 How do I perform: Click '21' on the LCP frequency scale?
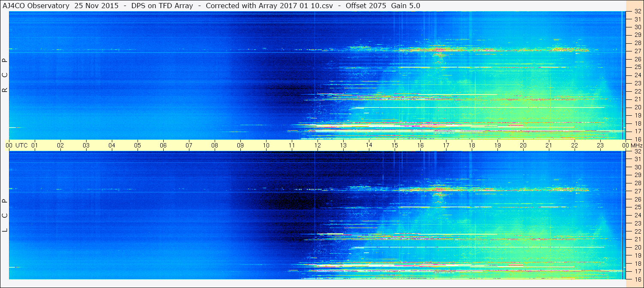(x=637, y=239)
